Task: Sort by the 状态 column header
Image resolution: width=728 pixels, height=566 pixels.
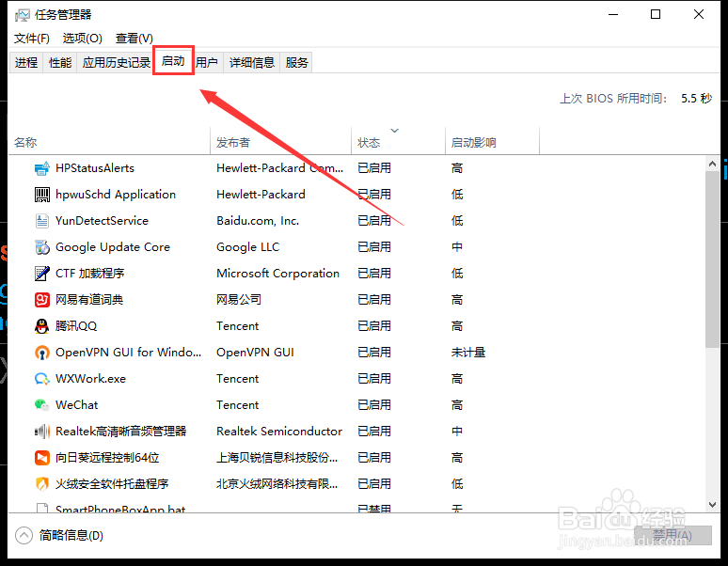Action: point(399,142)
